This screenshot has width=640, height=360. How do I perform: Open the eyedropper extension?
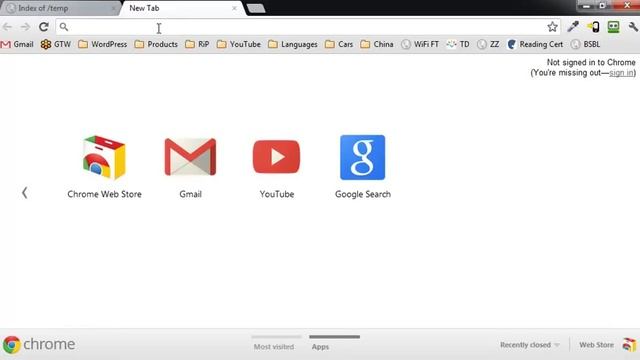click(x=573, y=27)
